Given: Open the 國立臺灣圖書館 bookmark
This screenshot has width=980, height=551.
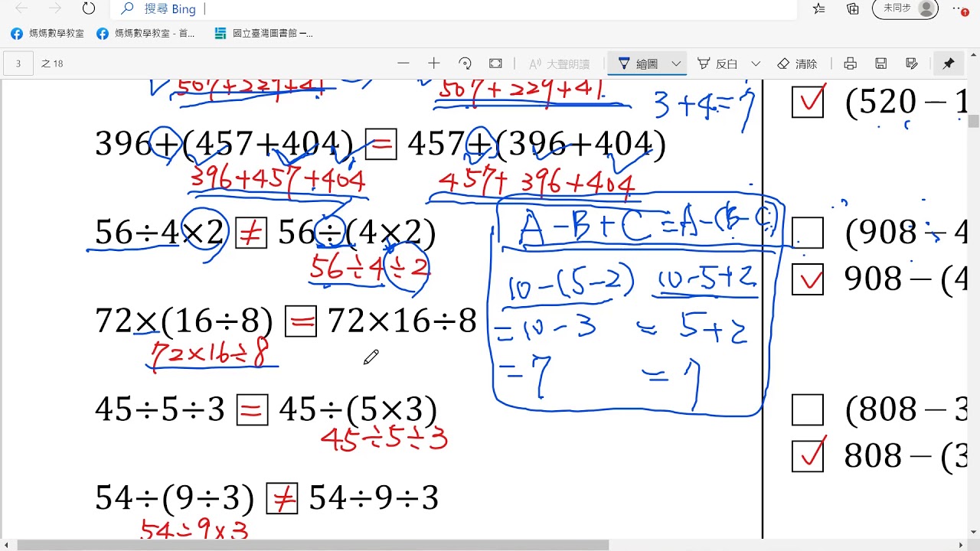Looking at the screenshot, I should [x=264, y=34].
